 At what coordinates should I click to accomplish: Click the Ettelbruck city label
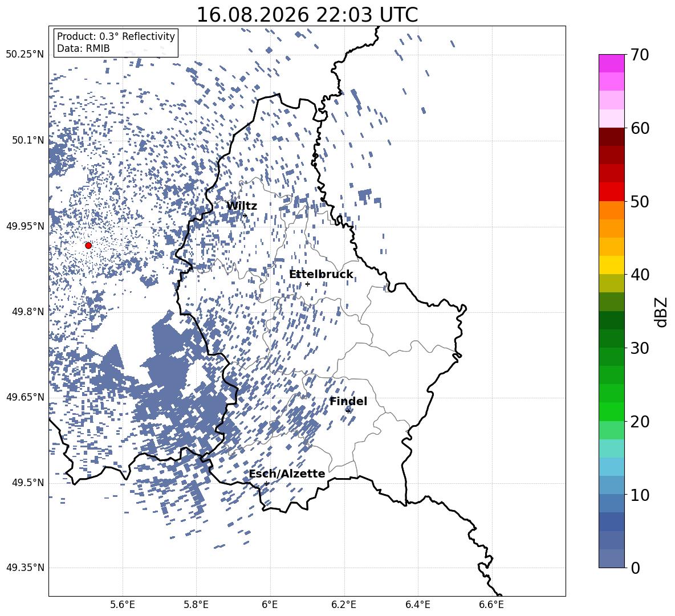coord(321,275)
